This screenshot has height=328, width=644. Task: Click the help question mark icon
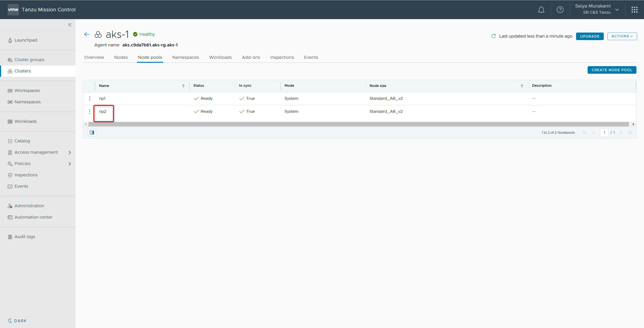tap(560, 10)
